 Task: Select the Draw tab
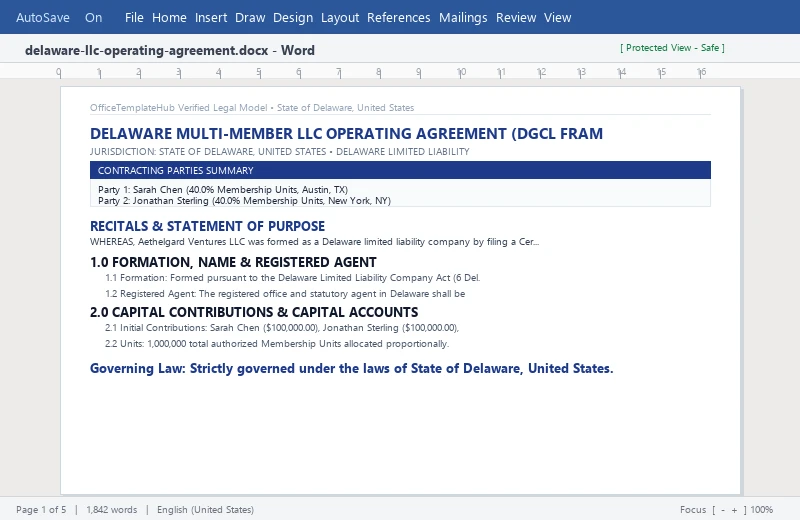[x=250, y=17]
